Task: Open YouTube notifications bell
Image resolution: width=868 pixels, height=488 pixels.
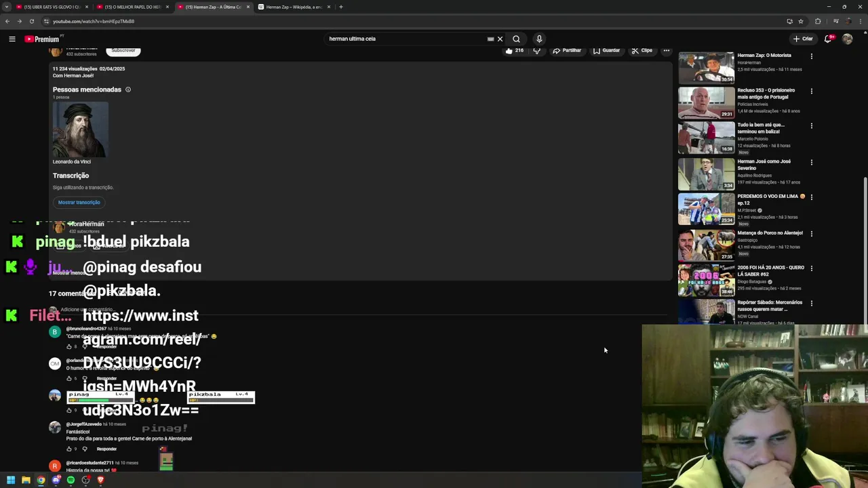Action: pos(828,39)
